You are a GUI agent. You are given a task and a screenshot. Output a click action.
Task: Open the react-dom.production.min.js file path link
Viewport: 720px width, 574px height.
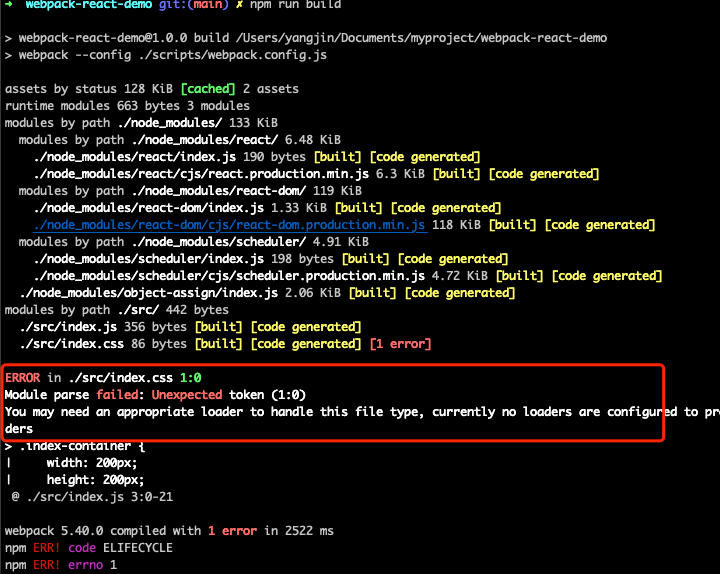tap(230, 225)
